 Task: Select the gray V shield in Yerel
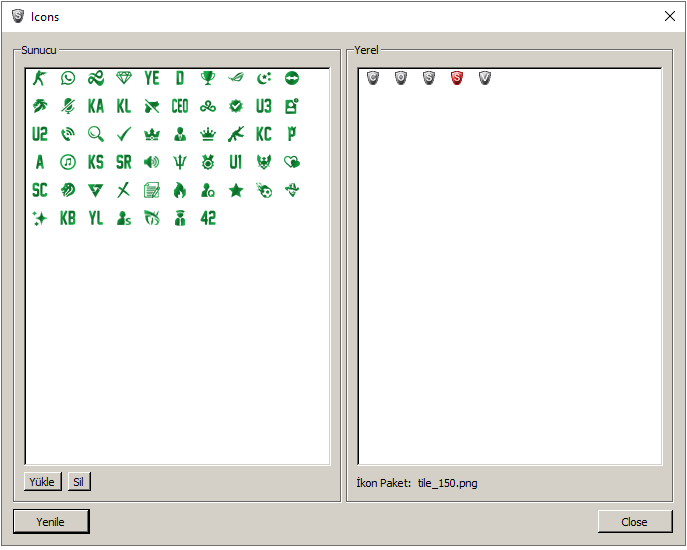tap(485, 78)
